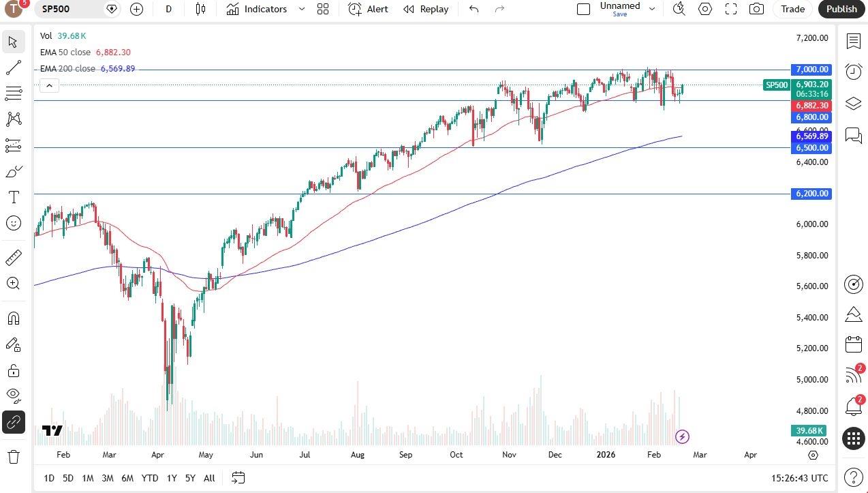Lock all drawings on the chart
The height and width of the screenshot is (493, 868).
click(14, 370)
